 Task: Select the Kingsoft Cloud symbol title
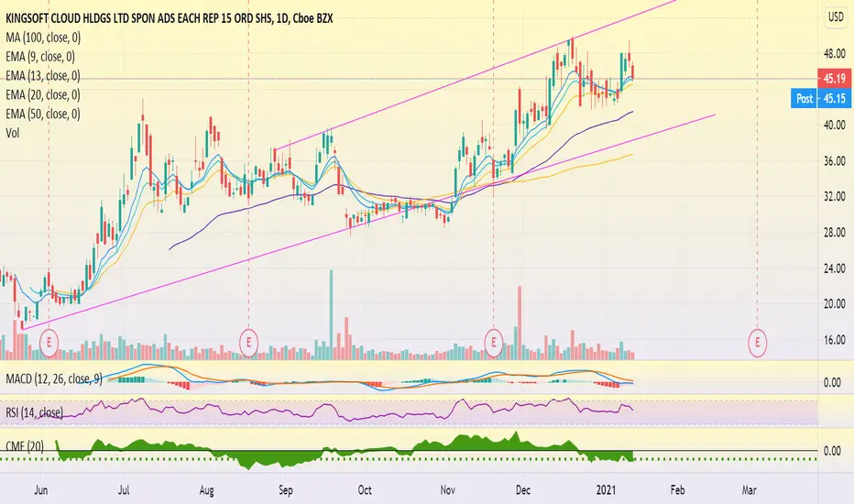coord(169,18)
